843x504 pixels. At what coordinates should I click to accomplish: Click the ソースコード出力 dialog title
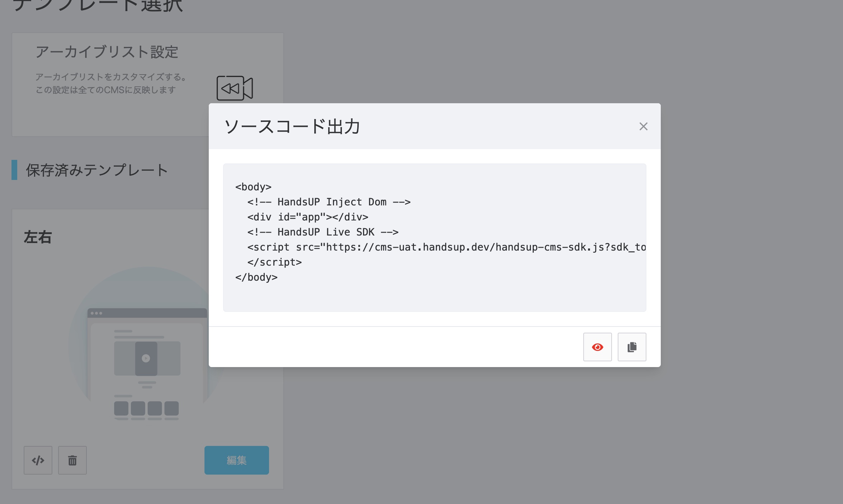click(292, 127)
